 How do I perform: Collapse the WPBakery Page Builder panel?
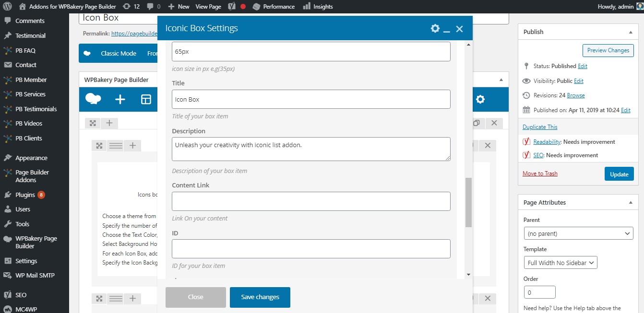click(x=501, y=80)
